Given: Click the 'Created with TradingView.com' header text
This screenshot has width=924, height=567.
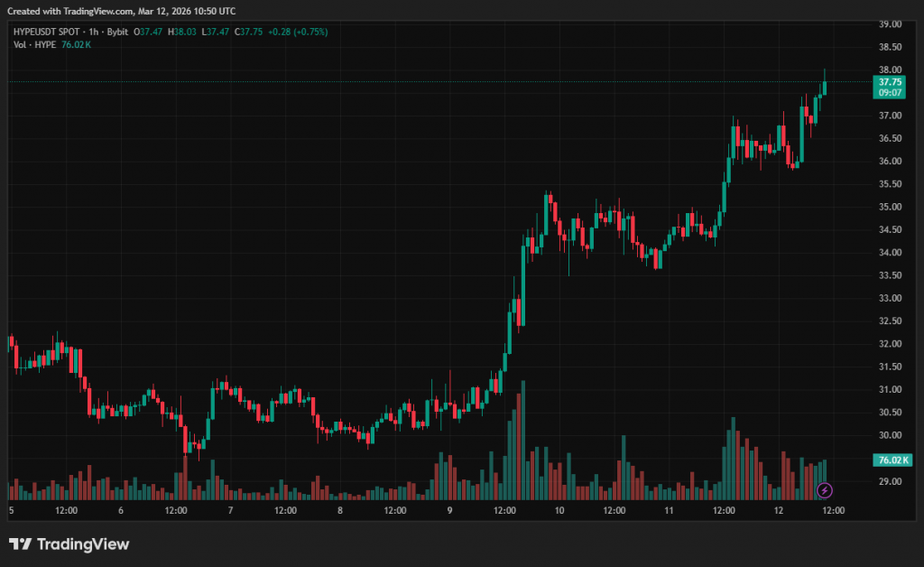Looking at the screenshot, I should click(122, 11).
